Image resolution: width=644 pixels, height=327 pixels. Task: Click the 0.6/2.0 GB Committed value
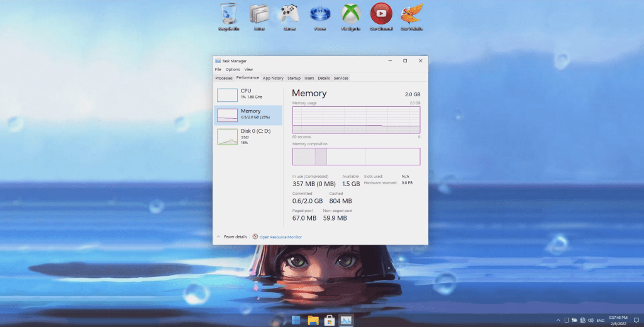308,201
